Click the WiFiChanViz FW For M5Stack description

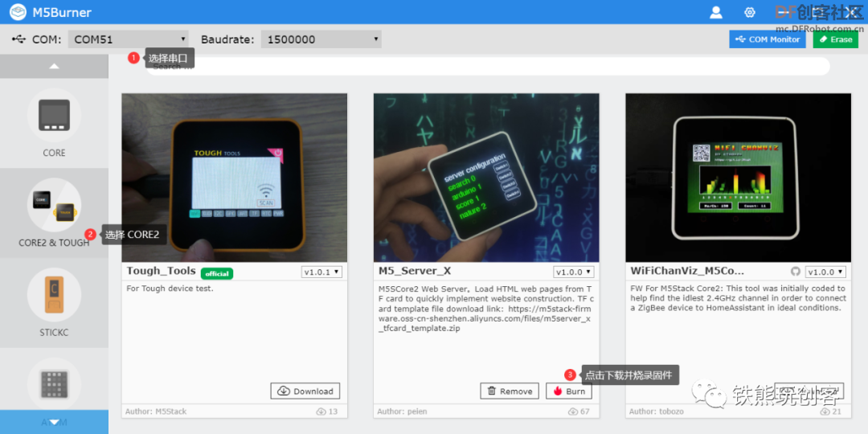738,298
